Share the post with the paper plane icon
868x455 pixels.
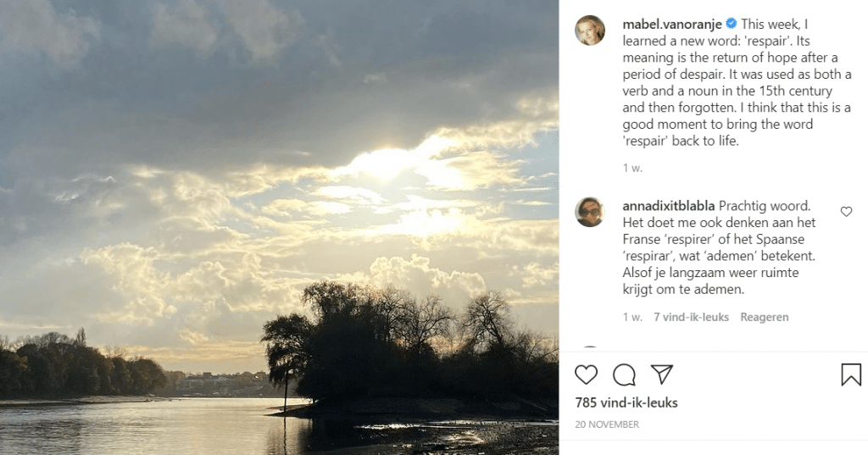click(662, 375)
